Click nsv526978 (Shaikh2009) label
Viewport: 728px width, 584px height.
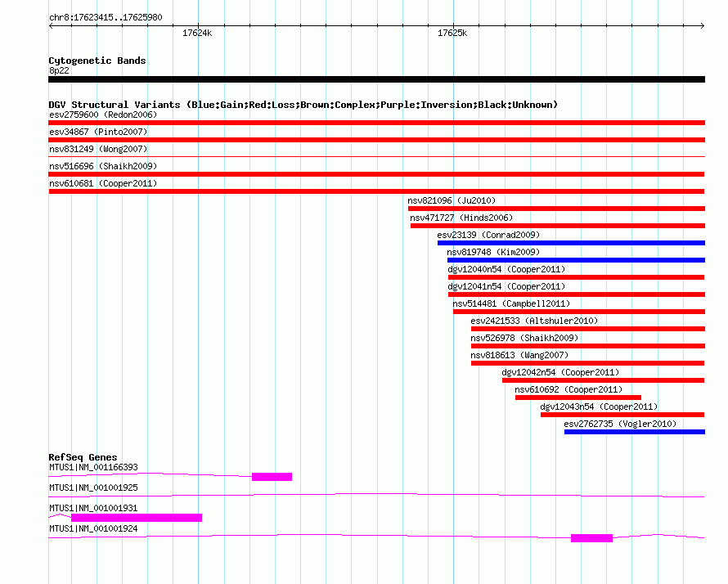point(524,338)
